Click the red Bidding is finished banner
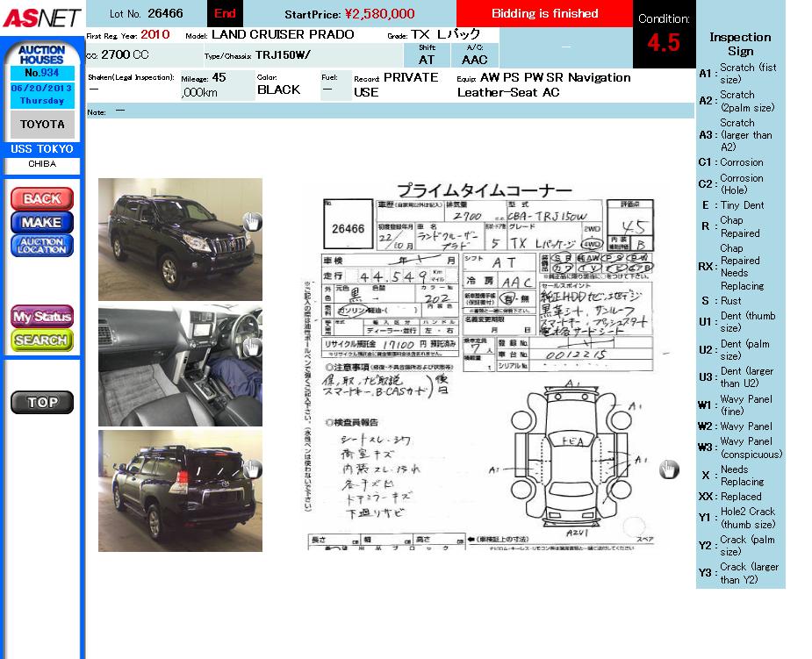This screenshot has width=812, height=659. (x=544, y=14)
